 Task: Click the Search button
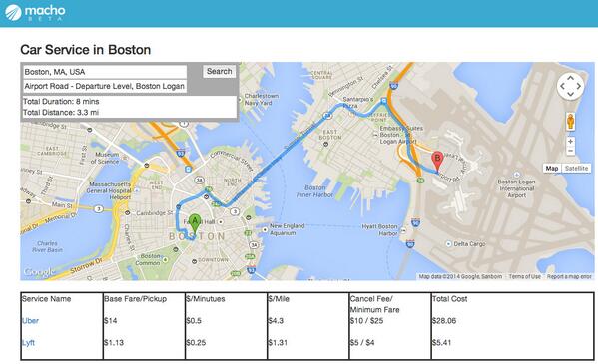[219, 71]
